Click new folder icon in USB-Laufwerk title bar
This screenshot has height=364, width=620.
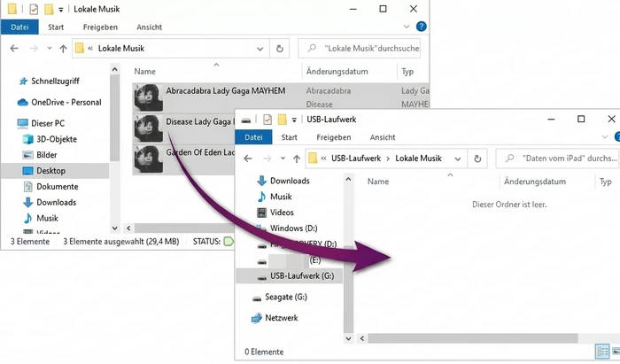click(x=282, y=120)
